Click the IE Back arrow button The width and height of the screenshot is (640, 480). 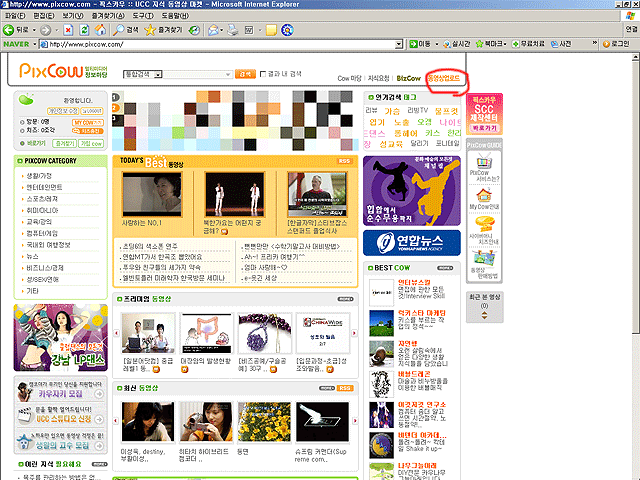click(9, 30)
